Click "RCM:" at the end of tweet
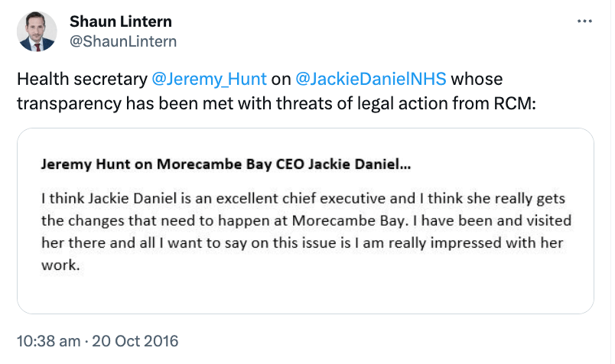The height and width of the screenshot is (364, 615). pos(519,102)
